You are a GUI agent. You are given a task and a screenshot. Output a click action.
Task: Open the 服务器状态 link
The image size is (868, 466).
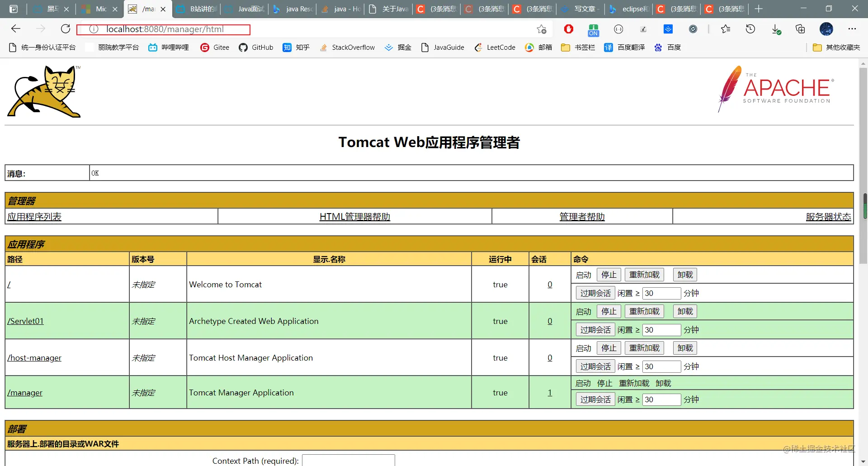pos(828,217)
